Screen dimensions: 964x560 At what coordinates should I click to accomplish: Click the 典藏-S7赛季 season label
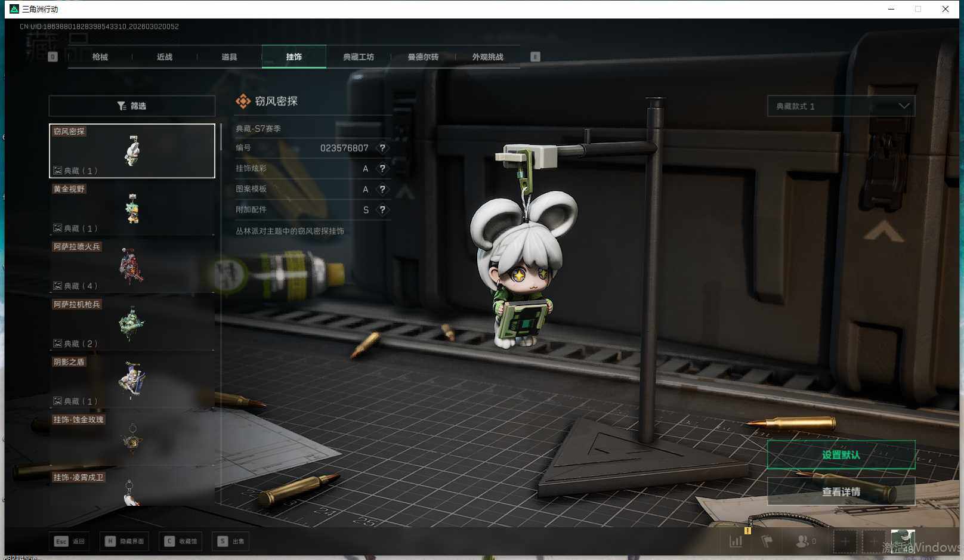tap(258, 129)
